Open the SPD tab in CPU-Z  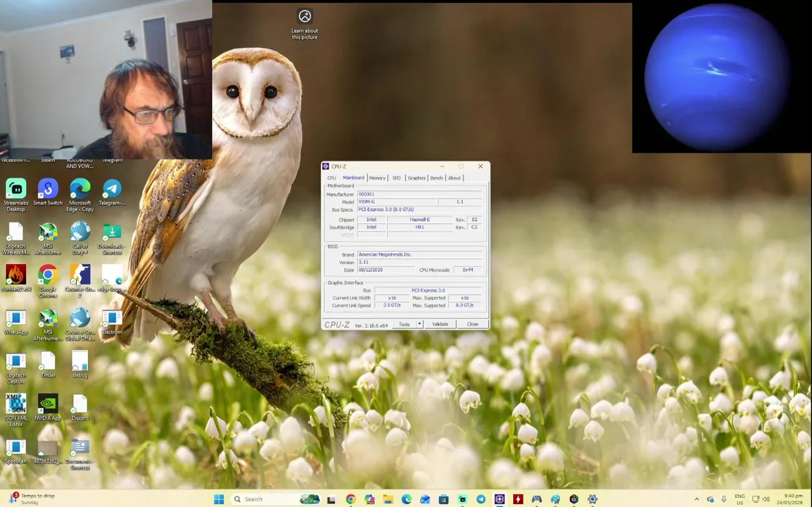click(x=396, y=178)
